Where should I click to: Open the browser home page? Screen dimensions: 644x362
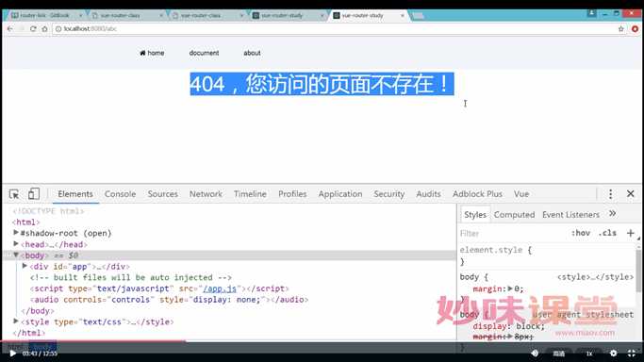(x=44, y=29)
